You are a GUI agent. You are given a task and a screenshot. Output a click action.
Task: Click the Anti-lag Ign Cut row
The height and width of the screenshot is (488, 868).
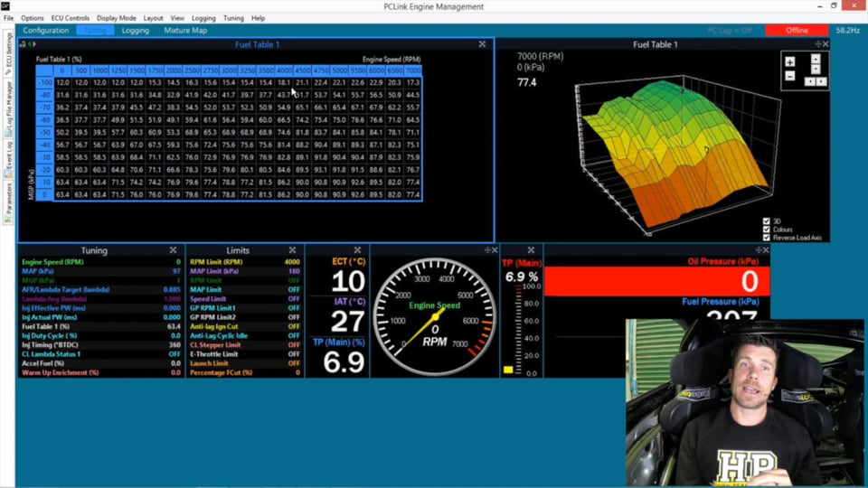click(x=245, y=326)
